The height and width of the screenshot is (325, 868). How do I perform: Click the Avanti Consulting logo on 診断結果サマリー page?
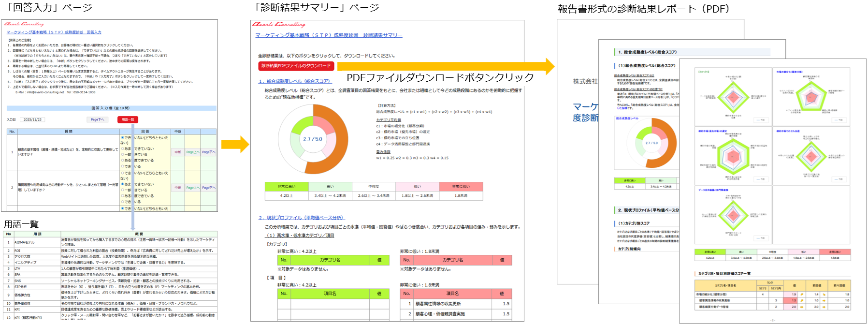[279, 24]
